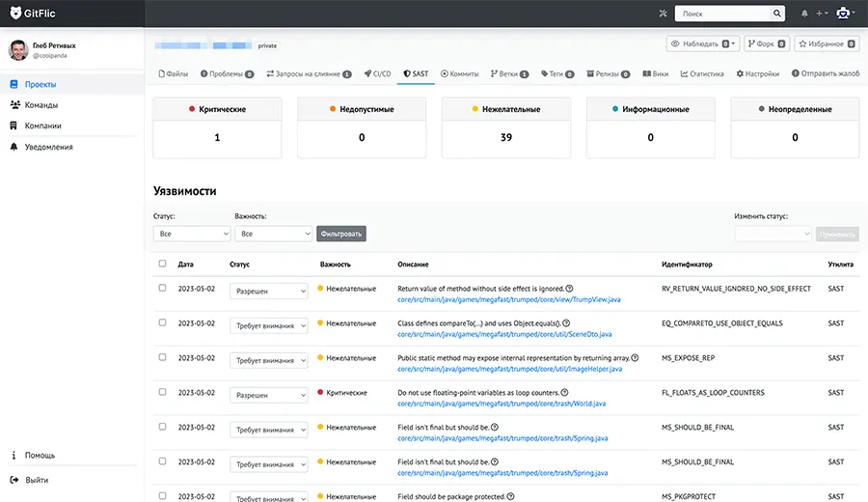Open the Проблемы tab
Viewport: 868px width, 502px height.
click(227, 73)
